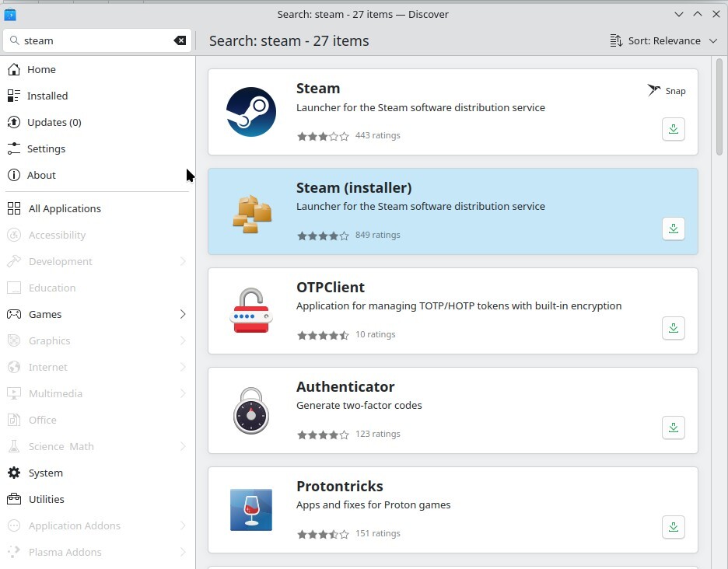Click the System gear icon
Screen dimensions: 728x569
coord(14,473)
